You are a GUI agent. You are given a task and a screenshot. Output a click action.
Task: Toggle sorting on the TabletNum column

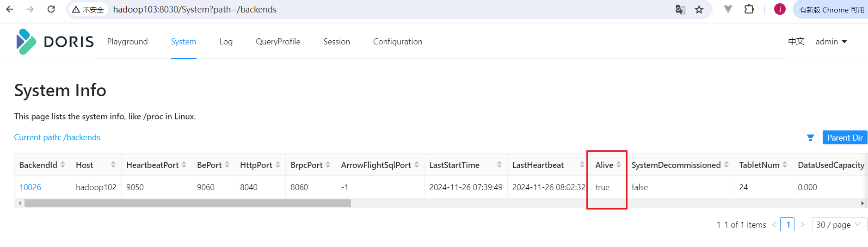tap(785, 165)
